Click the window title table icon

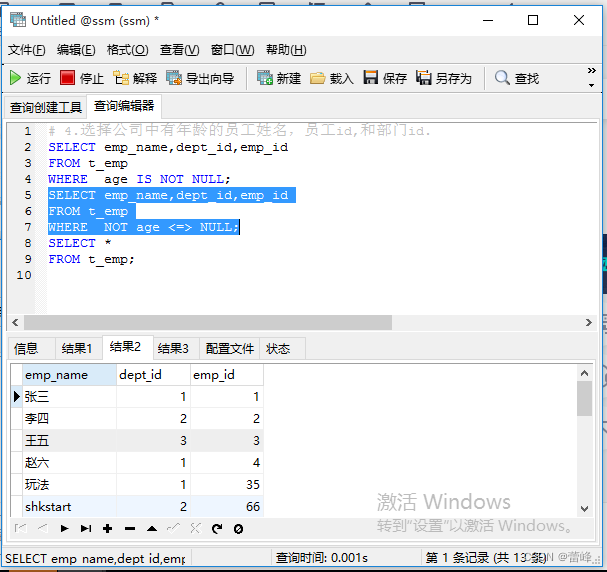click(x=18, y=20)
